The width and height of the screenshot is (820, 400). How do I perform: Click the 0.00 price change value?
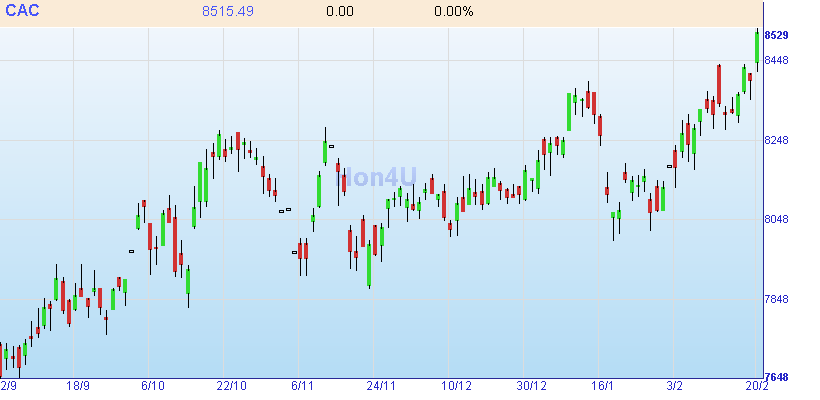tap(340, 12)
